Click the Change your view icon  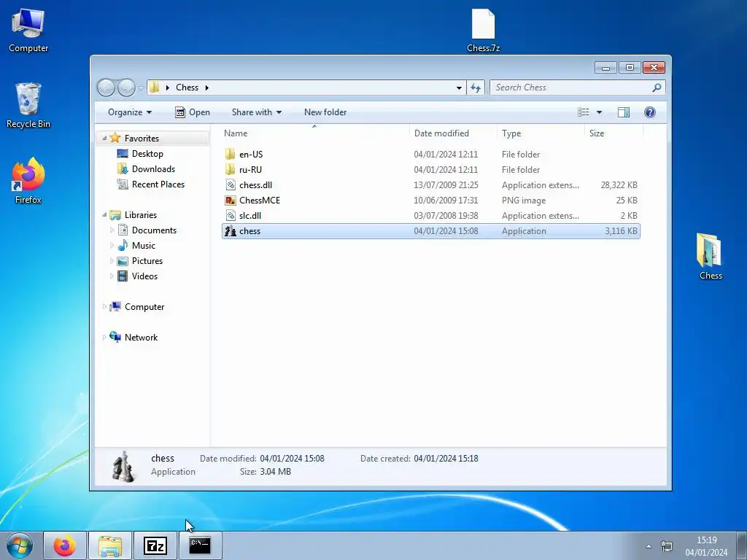583,112
